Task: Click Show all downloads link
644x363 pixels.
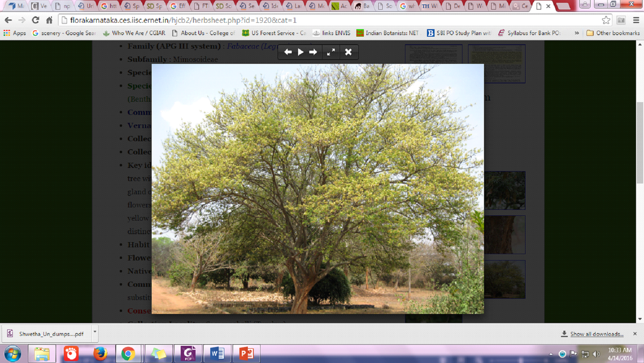Action: 597,334
